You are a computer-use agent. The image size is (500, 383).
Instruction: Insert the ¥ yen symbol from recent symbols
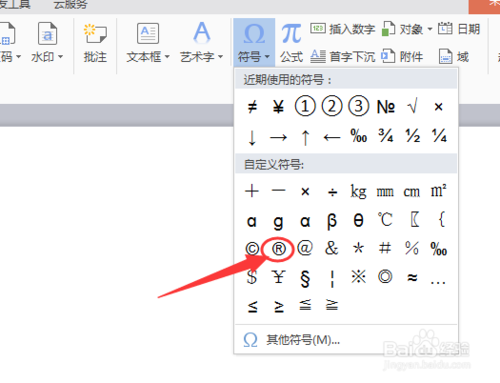tap(278, 107)
